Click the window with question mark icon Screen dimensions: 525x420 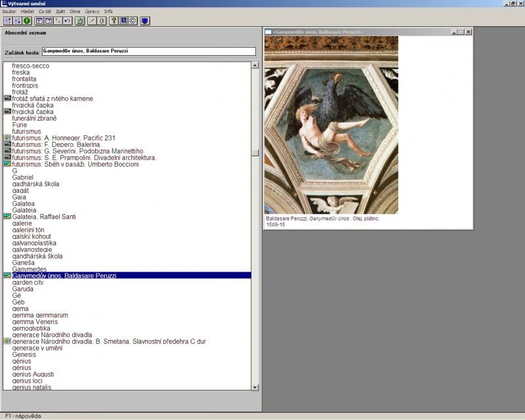(x=49, y=21)
